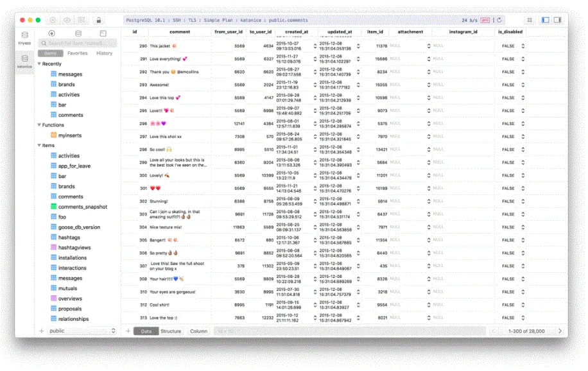The image size is (588, 371).
Task: Click the discard changes (x) toolbar icon
Action: point(53,21)
